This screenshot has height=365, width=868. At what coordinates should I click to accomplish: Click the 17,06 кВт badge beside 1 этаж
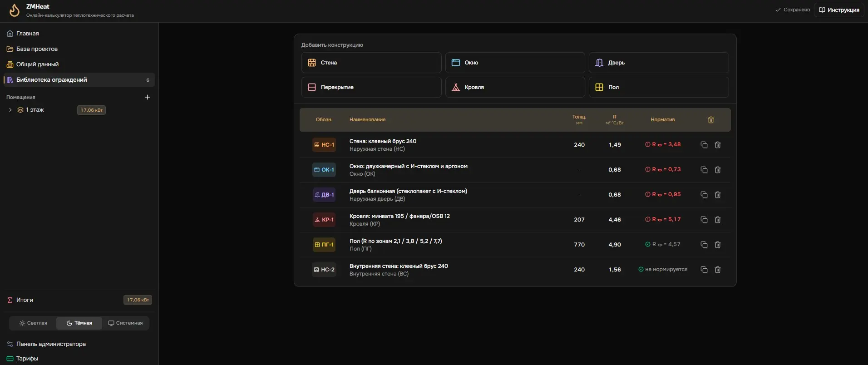pyautogui.click(x=92, y=110)
